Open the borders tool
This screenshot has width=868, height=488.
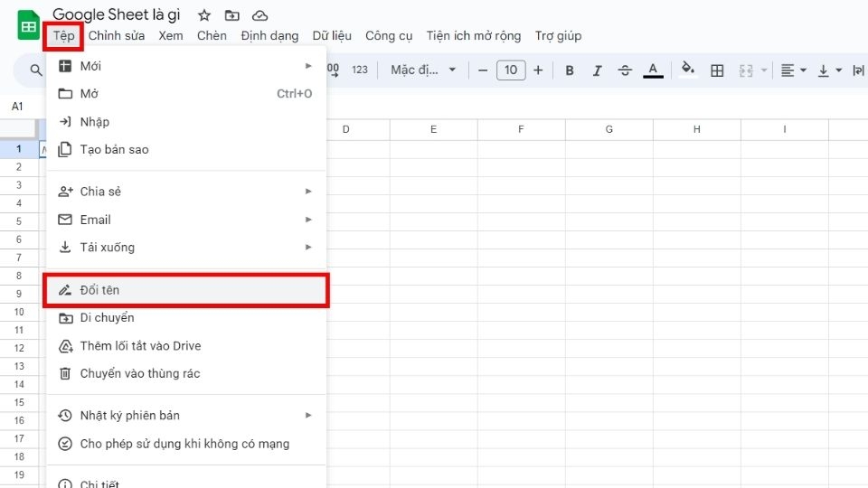(717, 70)
